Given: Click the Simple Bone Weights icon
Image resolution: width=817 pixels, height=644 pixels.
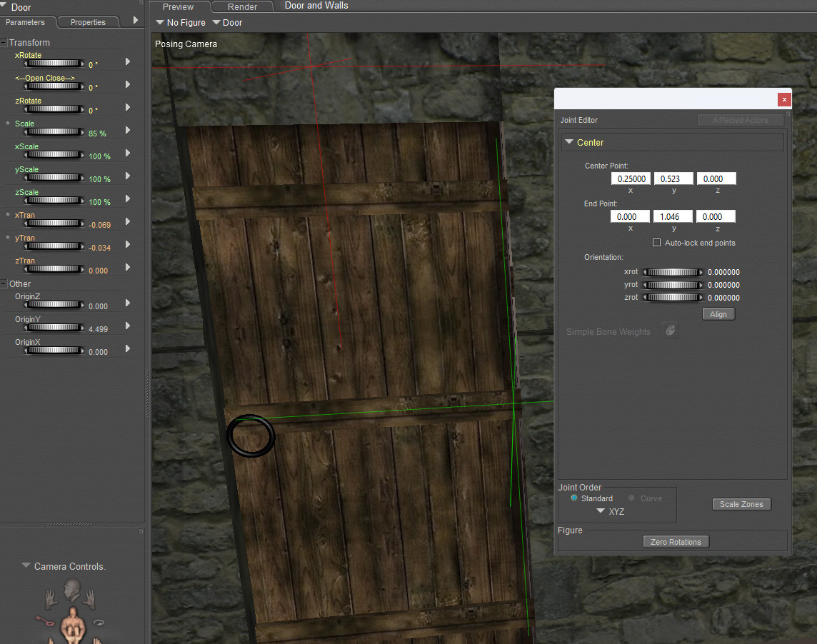Looking at the screenshot, I should click(670, 331).
